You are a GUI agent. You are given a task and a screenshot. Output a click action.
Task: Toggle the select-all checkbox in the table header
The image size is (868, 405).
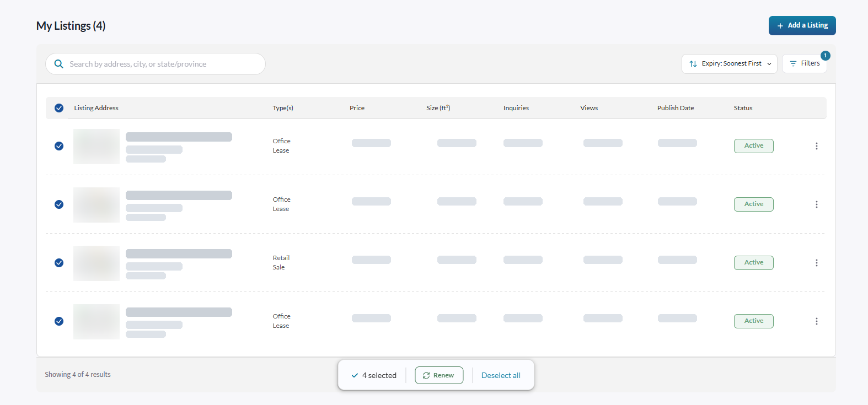(59, 108)
